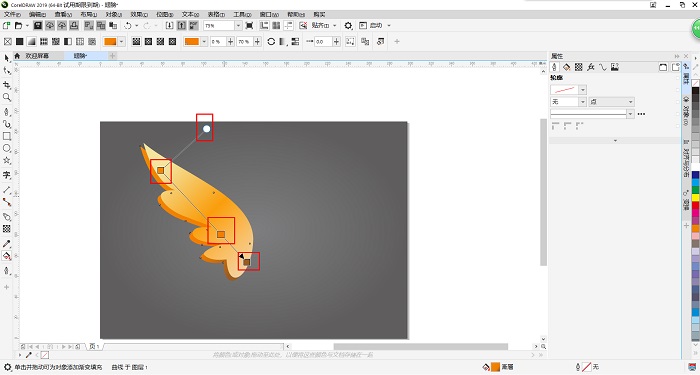Open the Effects (效果) menu
Viewport: 700px width, 375px height.
point(139,14)
